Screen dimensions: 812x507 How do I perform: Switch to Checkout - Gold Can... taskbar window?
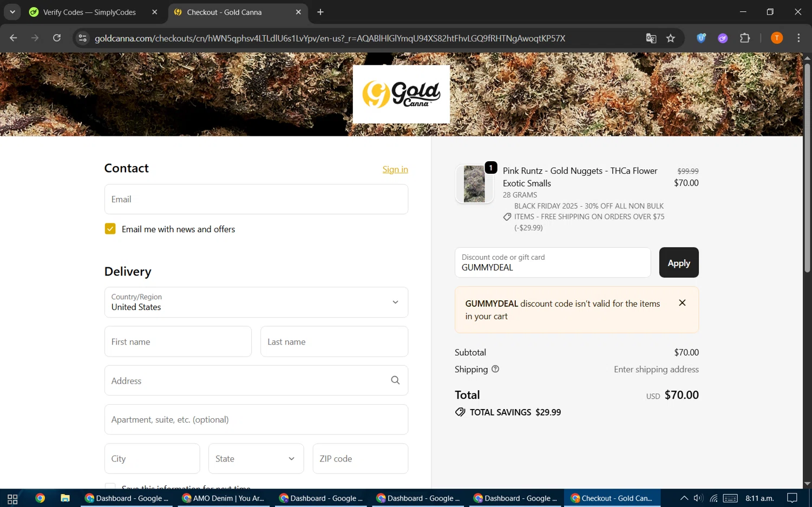click(x=612, y=498)
